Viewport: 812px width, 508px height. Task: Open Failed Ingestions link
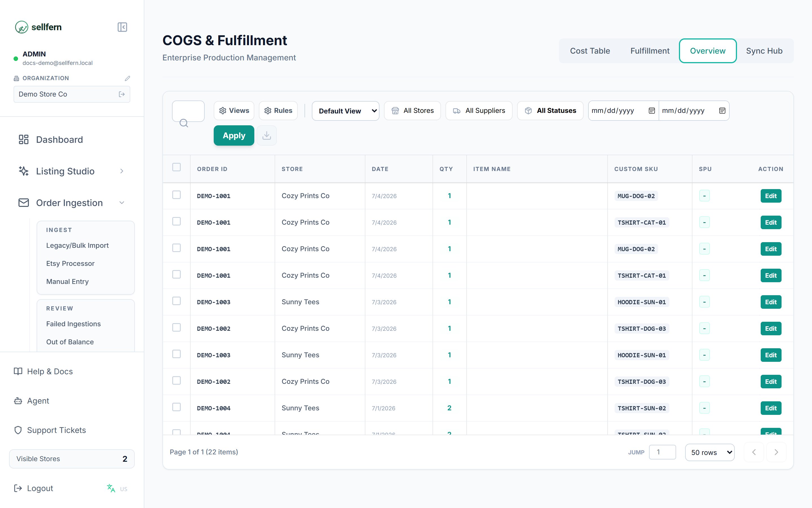click(x=74, y=324)
